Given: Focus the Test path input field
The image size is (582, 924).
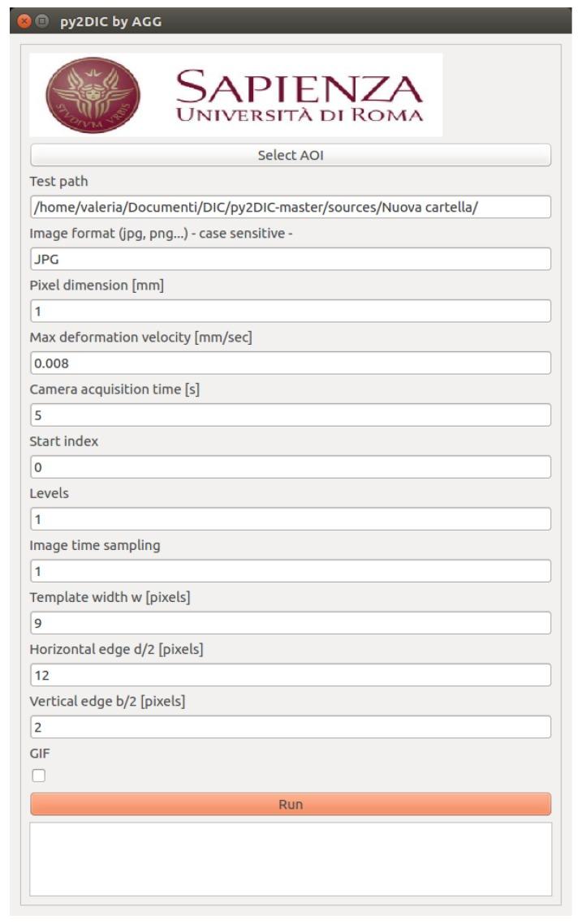Looking at the screenshot, I should pyautogui.click(x=291, y=207).
